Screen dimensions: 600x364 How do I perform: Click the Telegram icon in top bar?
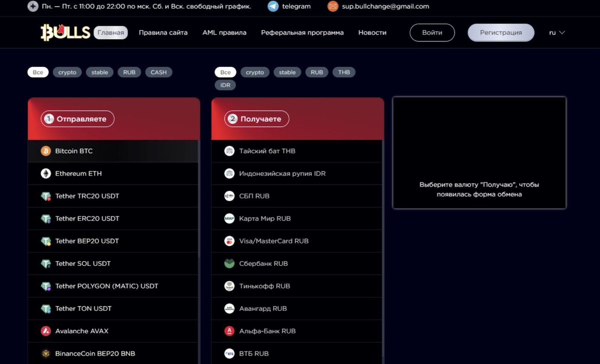tap(273, 6)
